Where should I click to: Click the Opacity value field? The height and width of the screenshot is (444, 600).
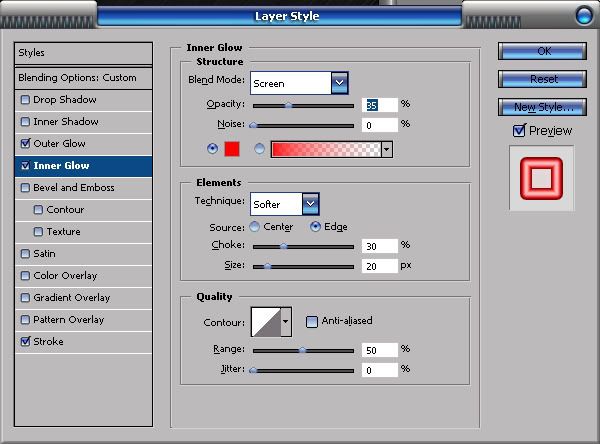[x=380, y=105]
